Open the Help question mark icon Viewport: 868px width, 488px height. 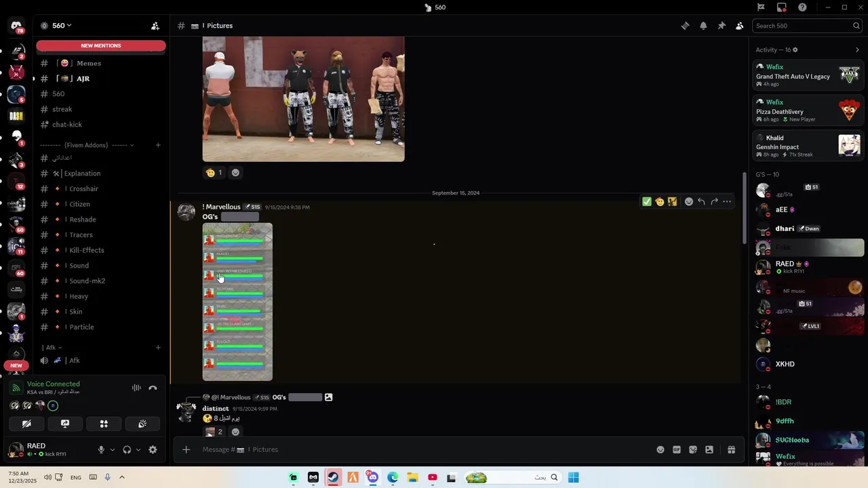coord(803,7)
